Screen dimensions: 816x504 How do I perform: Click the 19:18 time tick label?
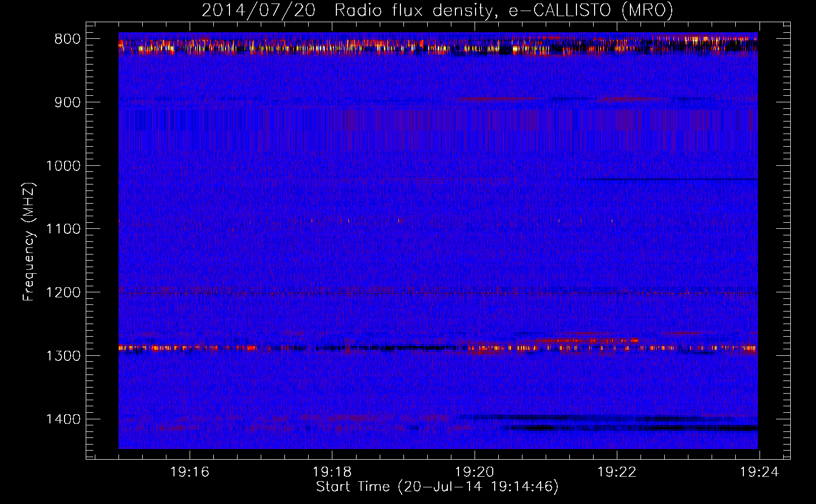tap(332, 472)
